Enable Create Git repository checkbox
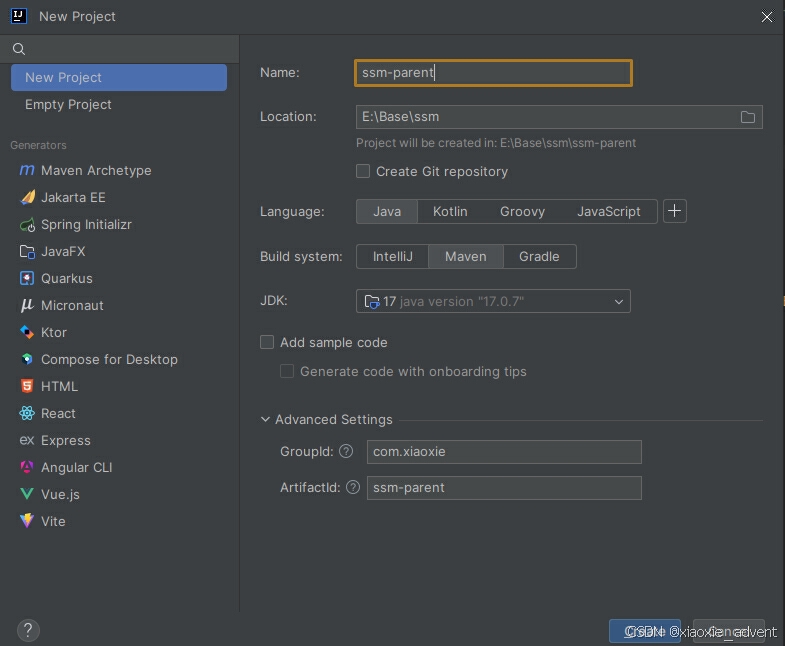 point(363,171)
